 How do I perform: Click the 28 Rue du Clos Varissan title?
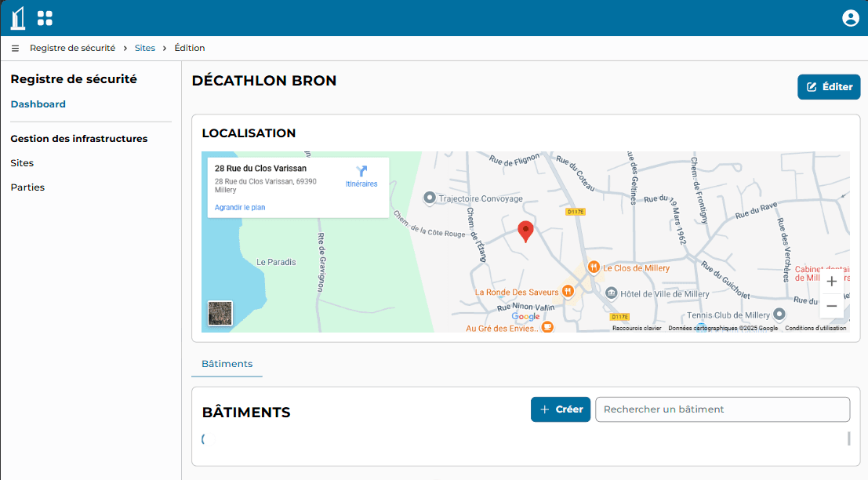(261, 169)
